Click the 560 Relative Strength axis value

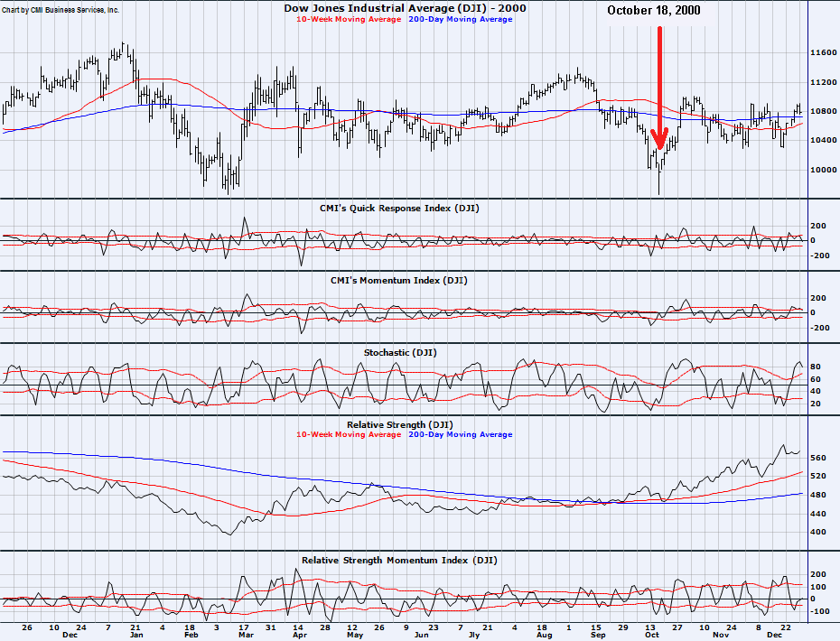click(x=818, y=459)
